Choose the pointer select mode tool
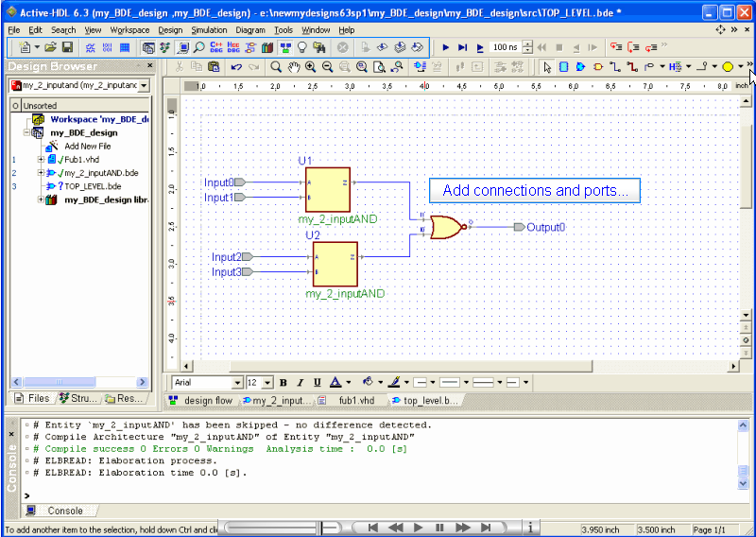The width and height of the screenshot is (756, 537). (546, 67)
